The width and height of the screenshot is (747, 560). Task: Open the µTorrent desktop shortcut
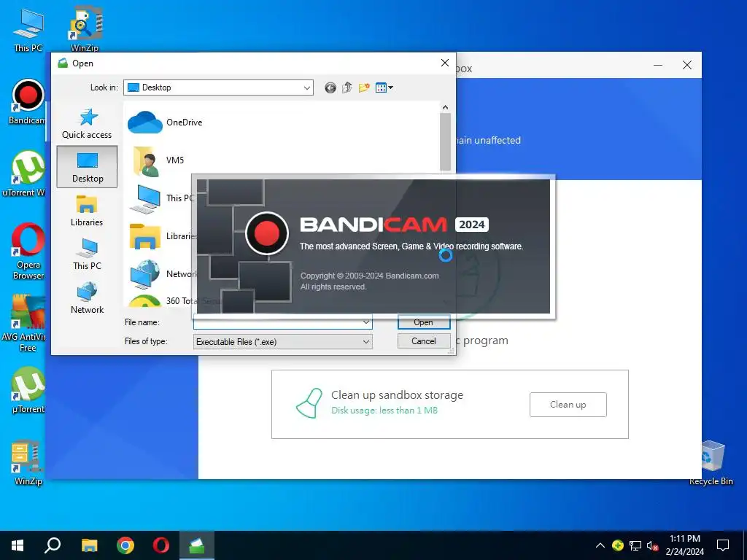click(x=28, y=391)
